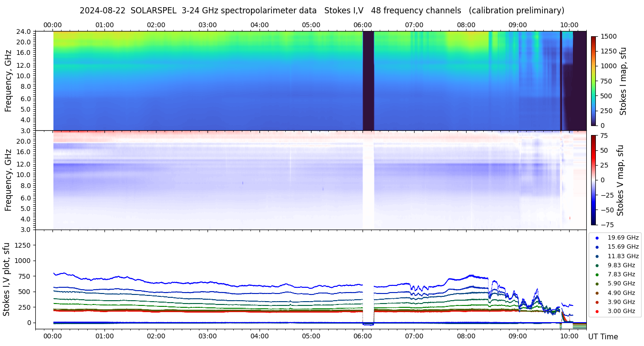Click the 3.00 GHz legend marker dot
The width and height of the screenshot is (644, 346).
[597, 311]
